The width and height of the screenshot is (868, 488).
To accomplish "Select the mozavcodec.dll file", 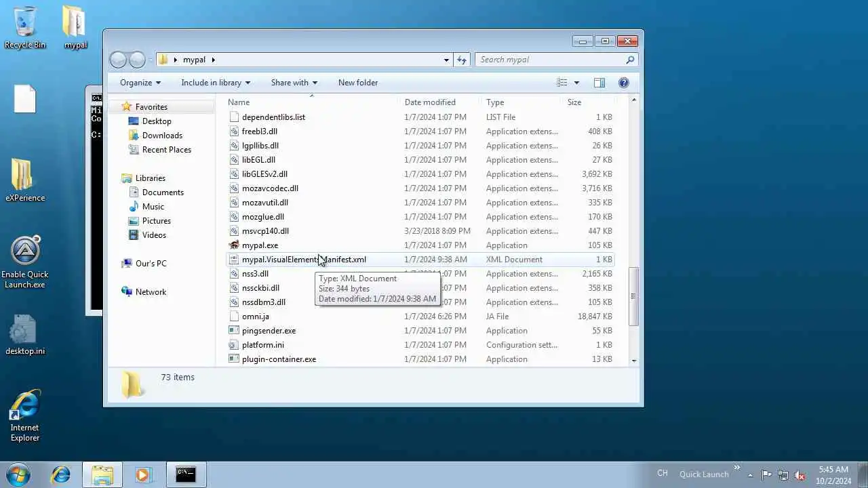I will click(x=270, y=188).
